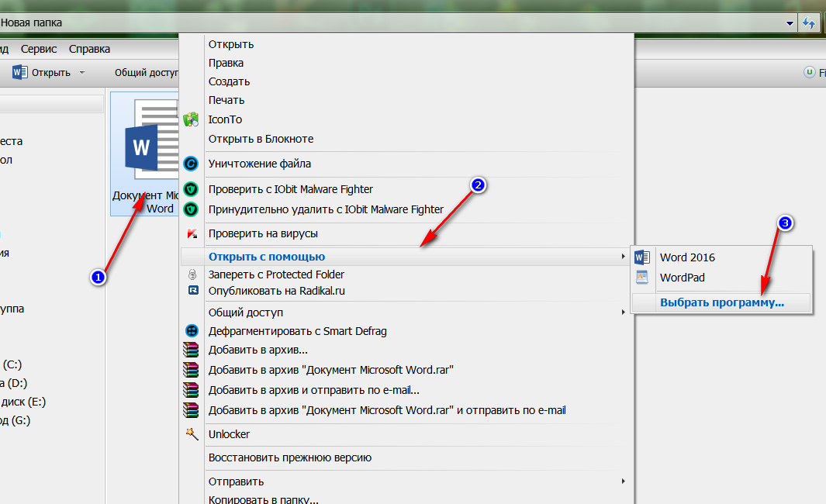Click the Kaspersky icon beside Проверить на вирусы
Image resolution: width=826 pixels, height=504 pixels.
click(x=191, y=233)
